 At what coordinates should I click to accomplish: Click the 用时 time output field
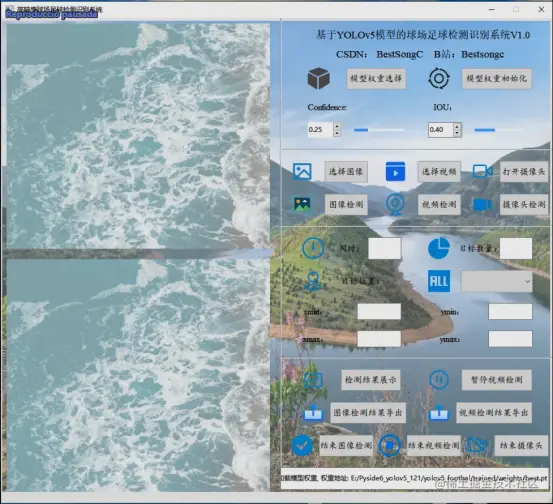384,248
